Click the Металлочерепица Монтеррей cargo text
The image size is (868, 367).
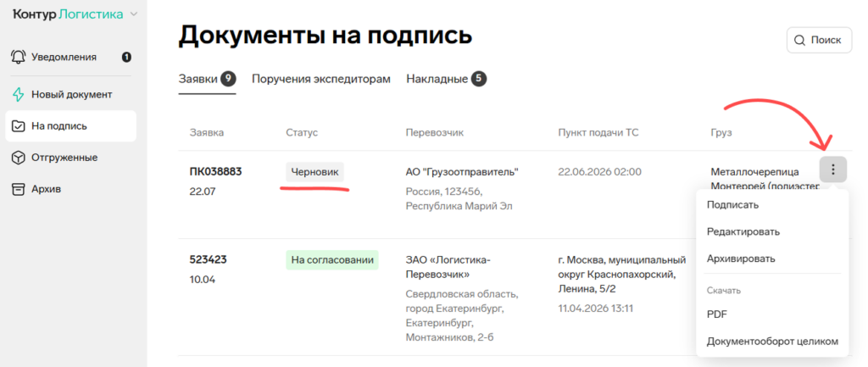[764, 179]
